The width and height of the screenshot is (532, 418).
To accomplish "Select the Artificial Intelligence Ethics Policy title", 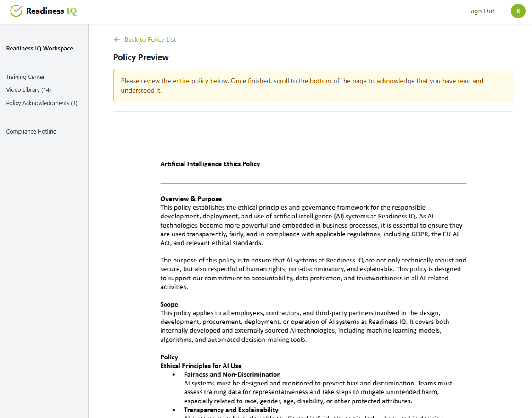I will [210, 164].
